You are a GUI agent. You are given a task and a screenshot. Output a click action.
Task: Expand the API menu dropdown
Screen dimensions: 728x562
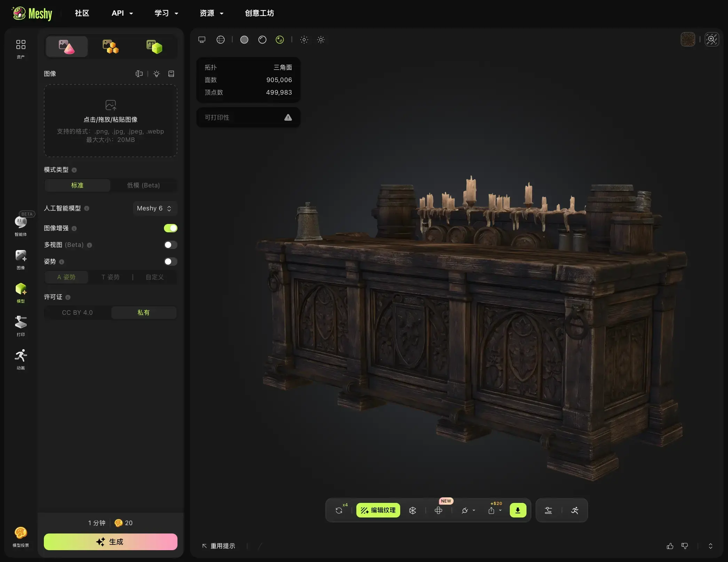(x=122, y=13)
